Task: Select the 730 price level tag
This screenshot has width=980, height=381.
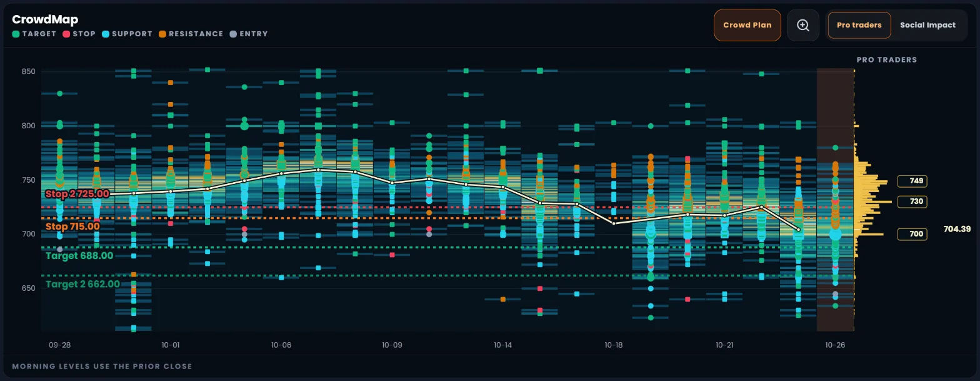Action: (x=912, y=201)
